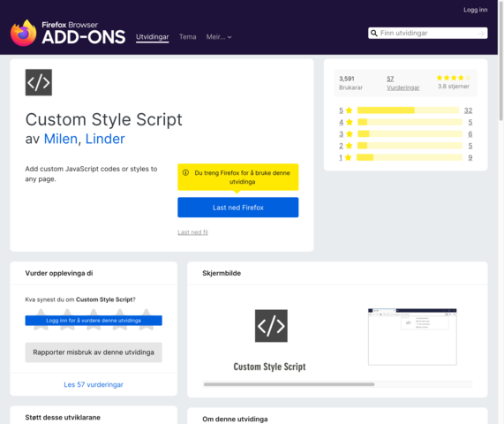Image resolution: width=504 pixels, height=424 pixels.
Task: Click Last ned Firefox button
Action: click(x=237, y=208)
